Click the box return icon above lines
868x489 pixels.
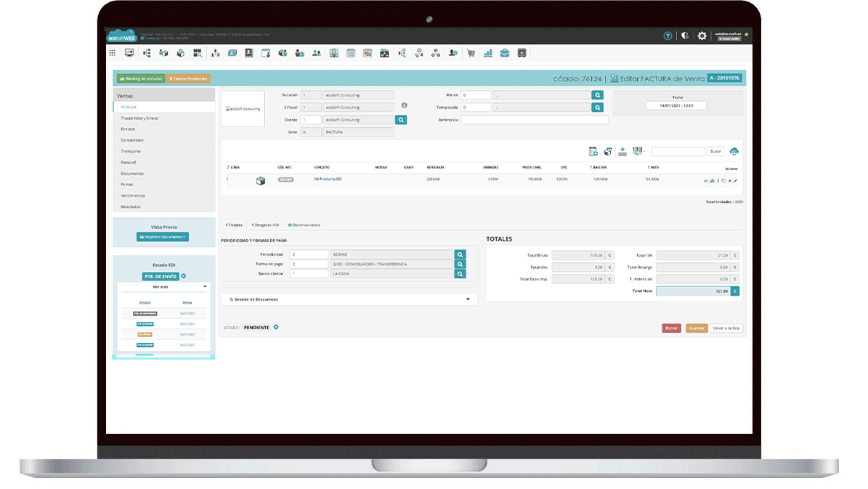tap(608, 151)
